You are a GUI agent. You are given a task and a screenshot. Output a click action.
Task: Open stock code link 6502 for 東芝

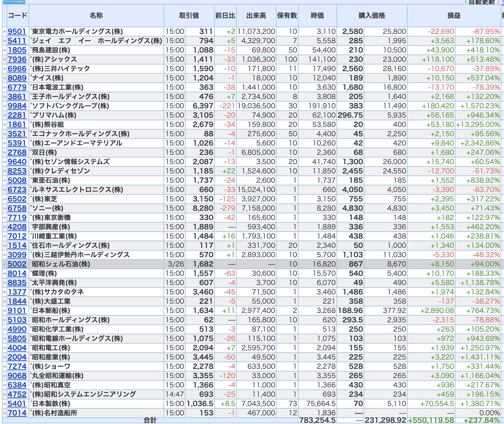click(17, 199)
